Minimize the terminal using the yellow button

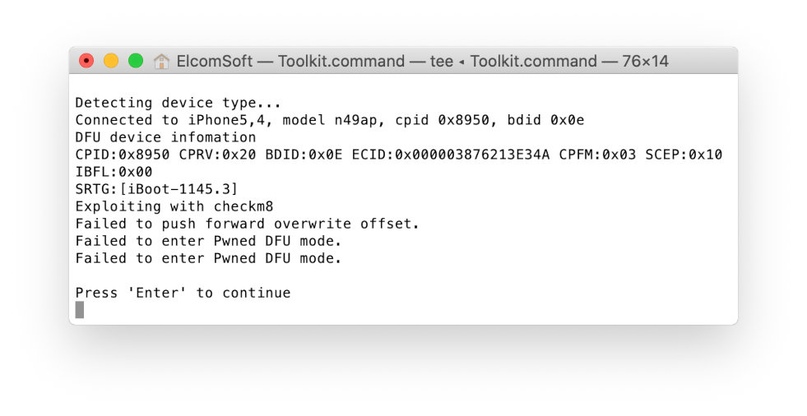[x=111, y=61]
